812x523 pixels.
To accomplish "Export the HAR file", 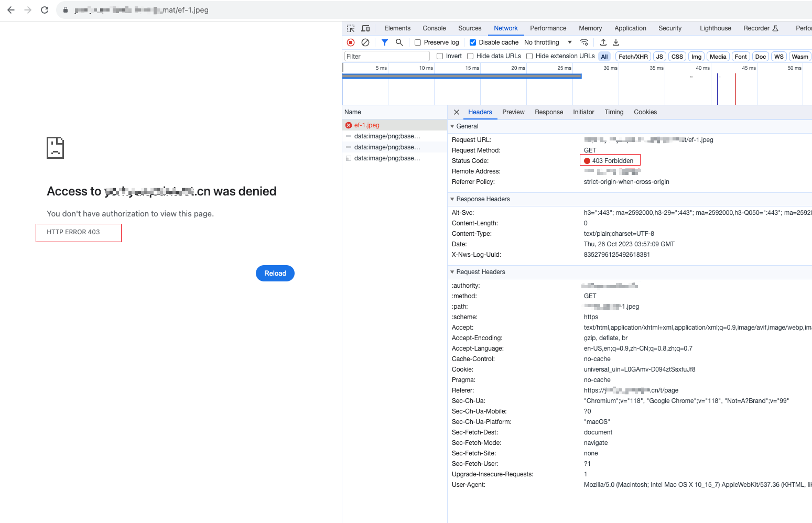I will [616, 42].
